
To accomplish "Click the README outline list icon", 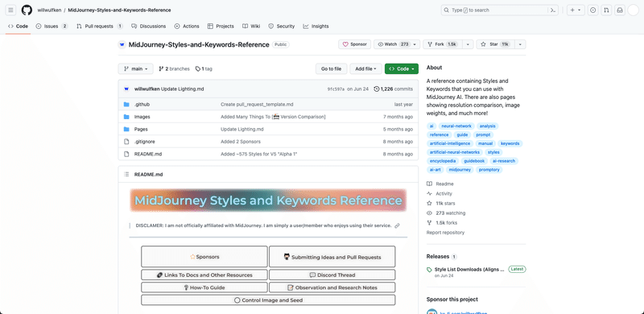I will (x=126, y=174).
